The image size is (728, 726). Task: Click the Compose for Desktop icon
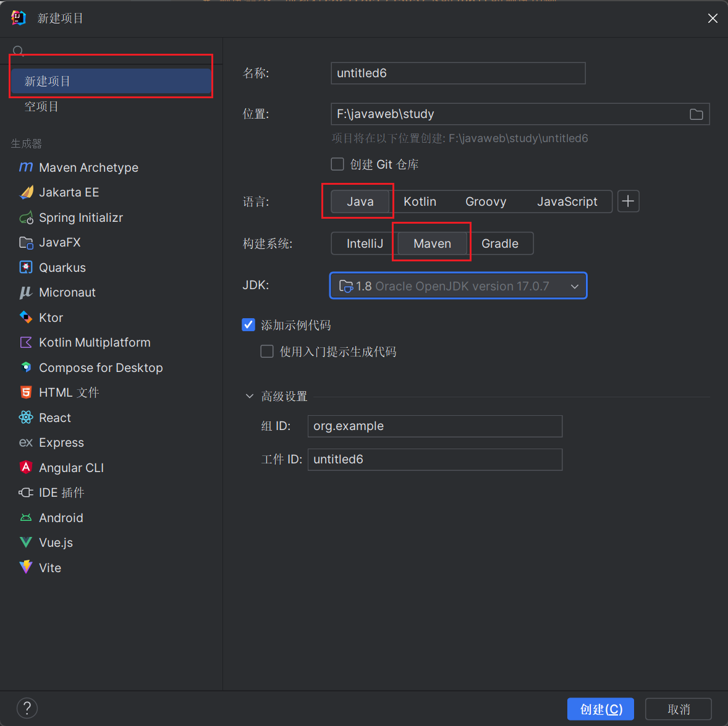[26, 367]
